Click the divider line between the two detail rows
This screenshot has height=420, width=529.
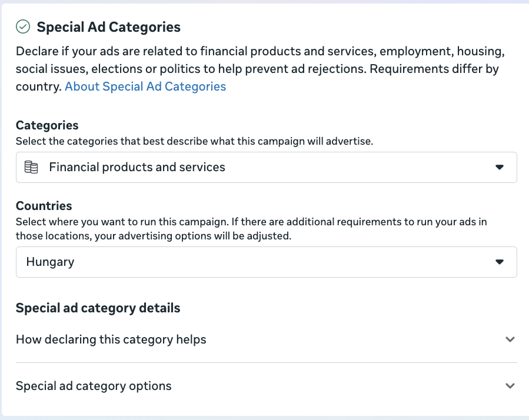[x=266, y=362]
